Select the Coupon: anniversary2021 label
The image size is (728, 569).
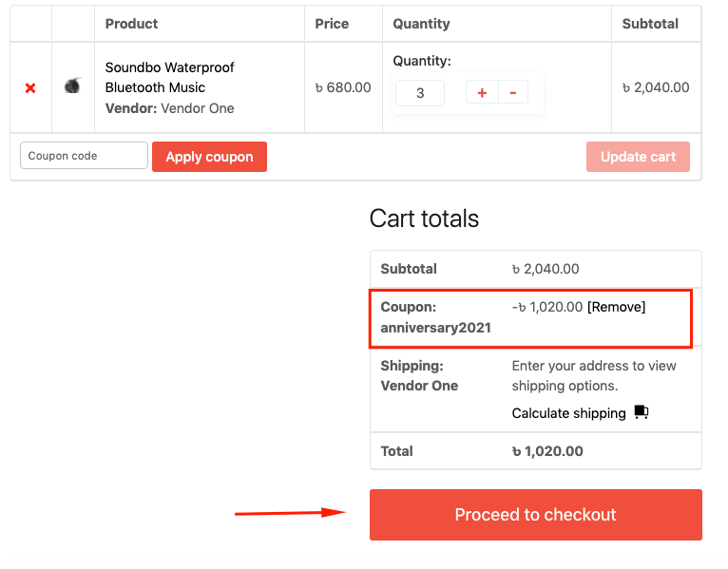(x=435, y=317)
